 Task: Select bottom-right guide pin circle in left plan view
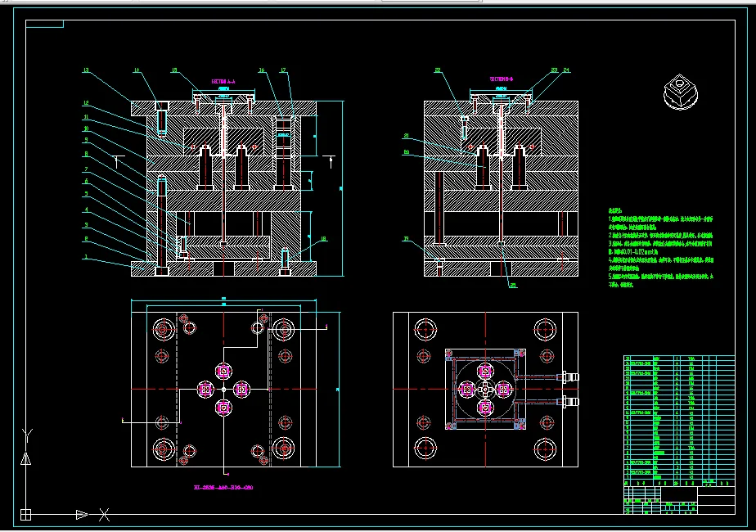click(283, 449)
